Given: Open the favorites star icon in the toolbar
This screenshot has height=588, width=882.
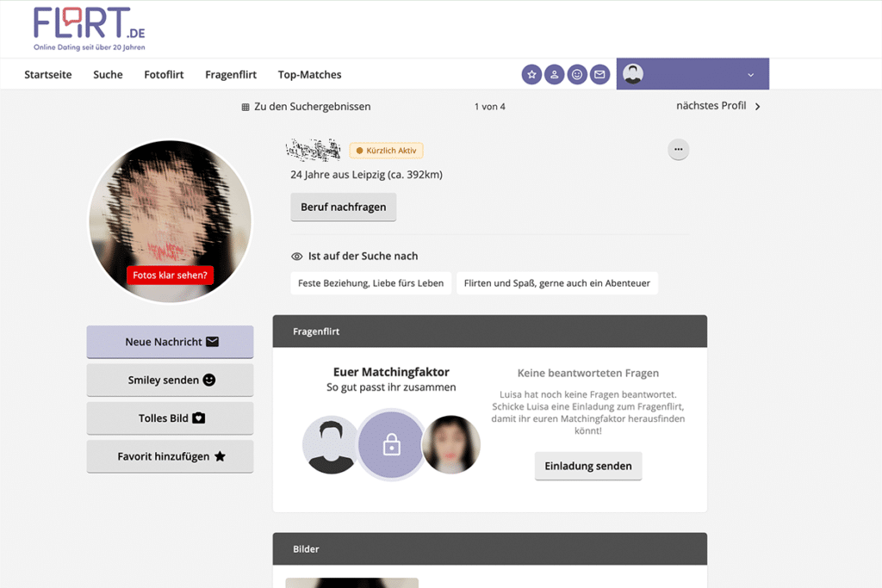Looking at the screenshot, I should point(531,74).
